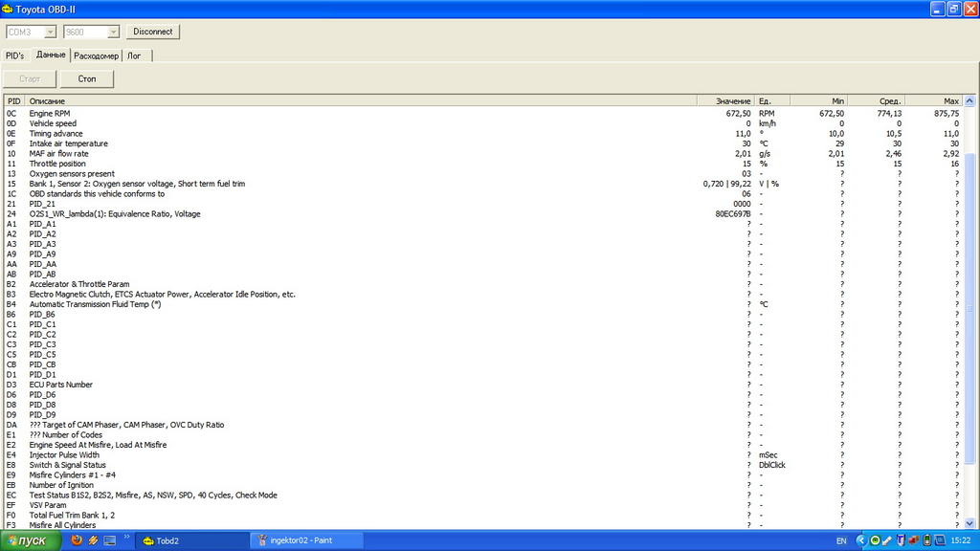
Task: Open the Расходомер tab
Action: click(96, 55)
